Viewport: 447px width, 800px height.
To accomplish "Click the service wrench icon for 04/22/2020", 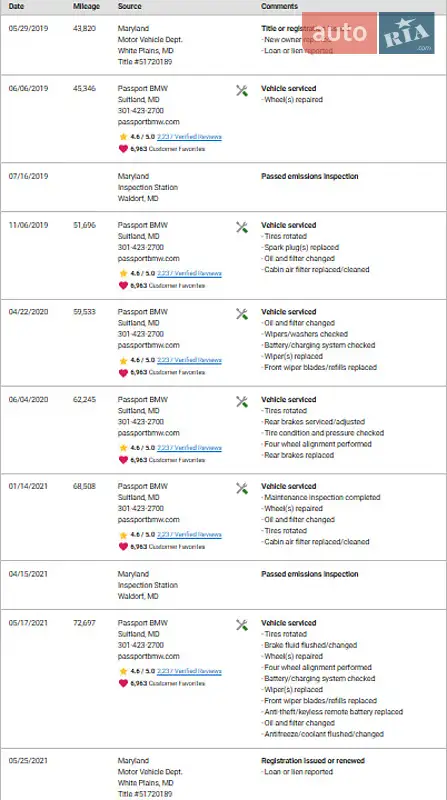I will 242,314.
